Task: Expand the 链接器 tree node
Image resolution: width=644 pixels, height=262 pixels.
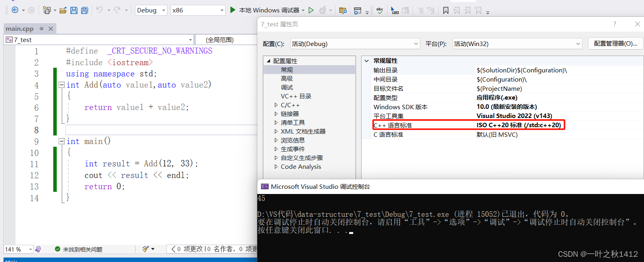Action: (x=276, y=114)
